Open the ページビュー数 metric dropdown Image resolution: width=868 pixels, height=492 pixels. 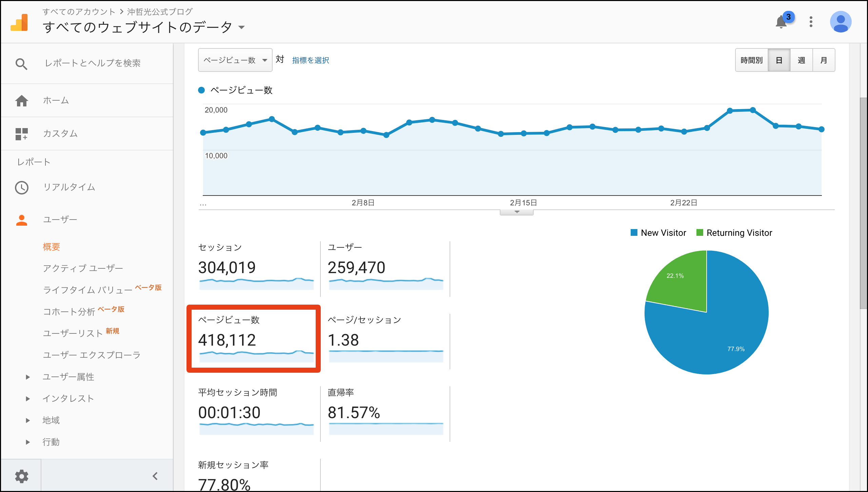coord(235,60)
